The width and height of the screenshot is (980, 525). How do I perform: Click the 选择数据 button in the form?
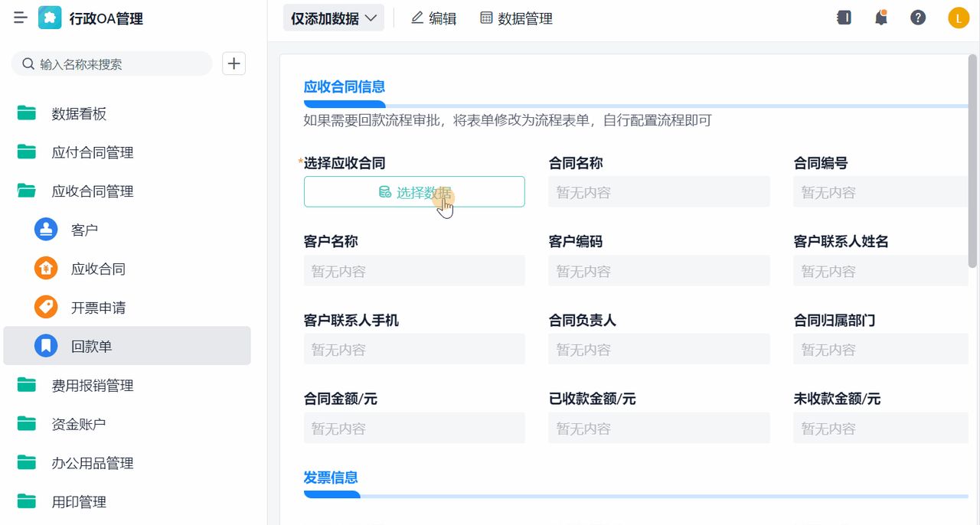(414, 191)
